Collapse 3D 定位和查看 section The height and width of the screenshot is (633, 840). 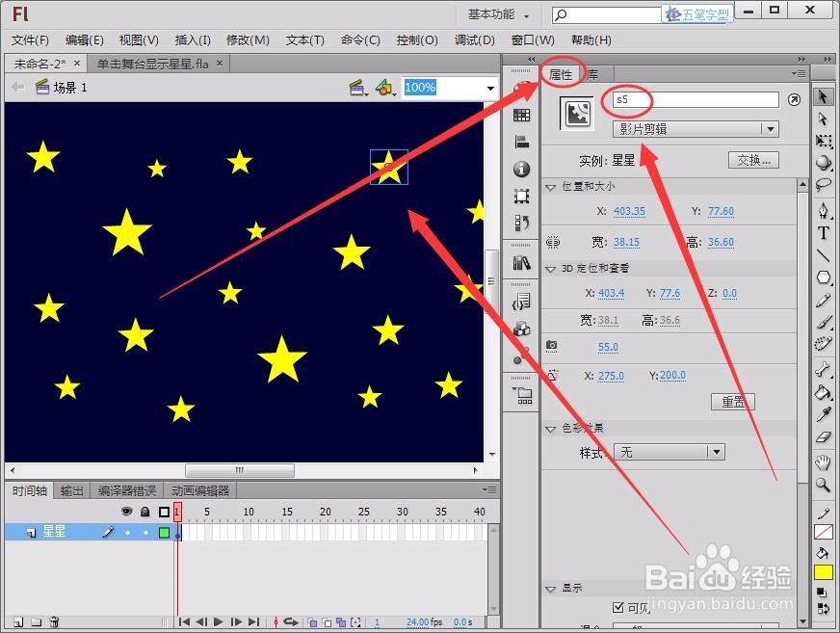[550, 269]
